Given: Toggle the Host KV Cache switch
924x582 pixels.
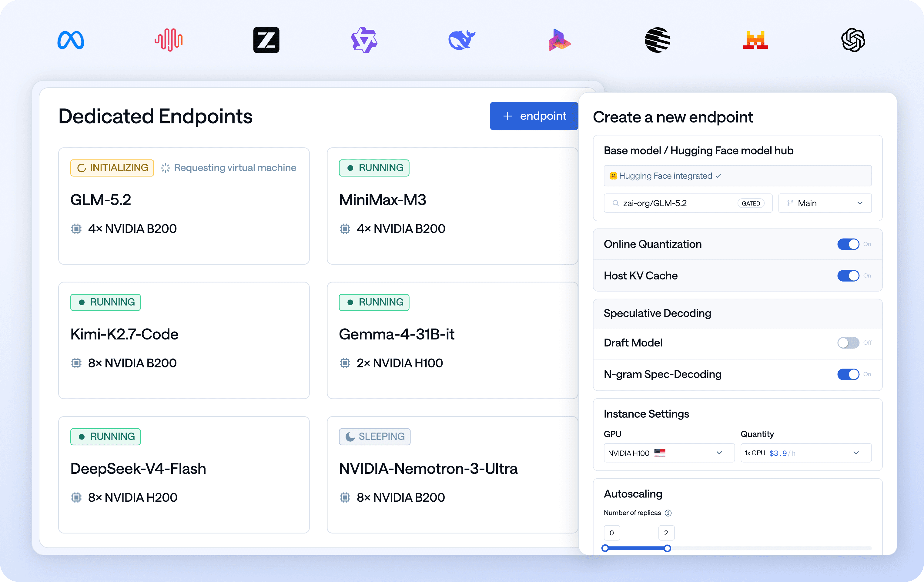Looking at the screenshot, I should click(848, 276).
